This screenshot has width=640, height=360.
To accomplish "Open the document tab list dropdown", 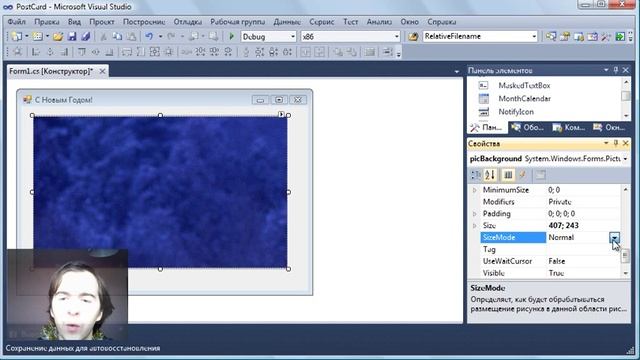I will [x=456, y=71].
